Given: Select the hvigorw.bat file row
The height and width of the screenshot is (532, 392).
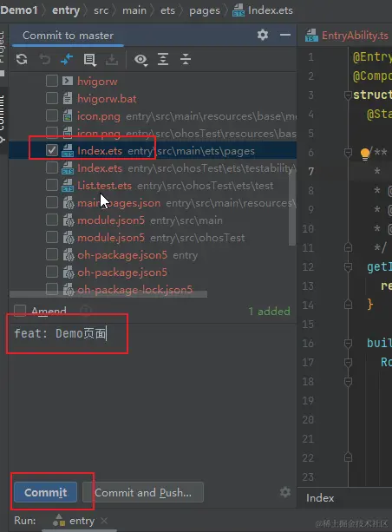Looking at the screenshot, I should pos(153,98).
